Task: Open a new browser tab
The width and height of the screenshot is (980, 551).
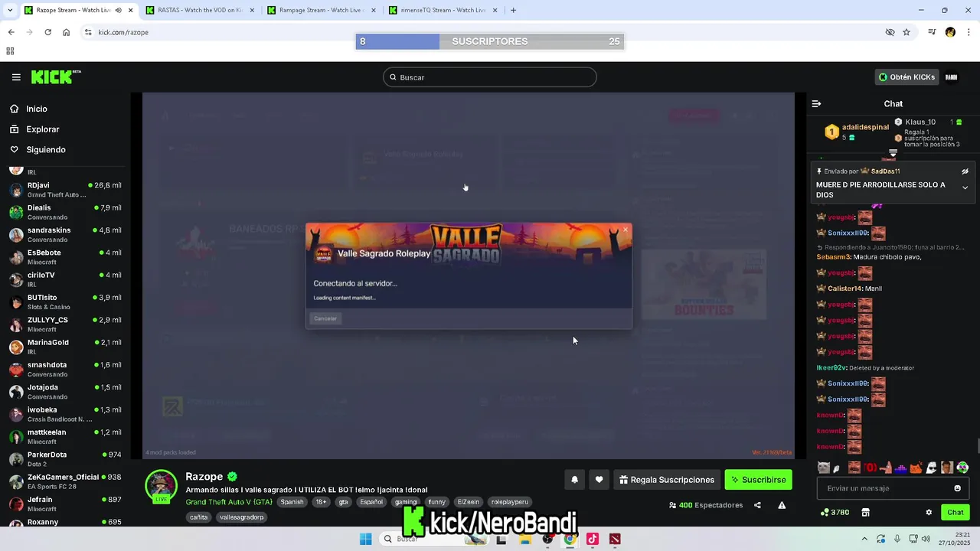Action: coord(513,10)
